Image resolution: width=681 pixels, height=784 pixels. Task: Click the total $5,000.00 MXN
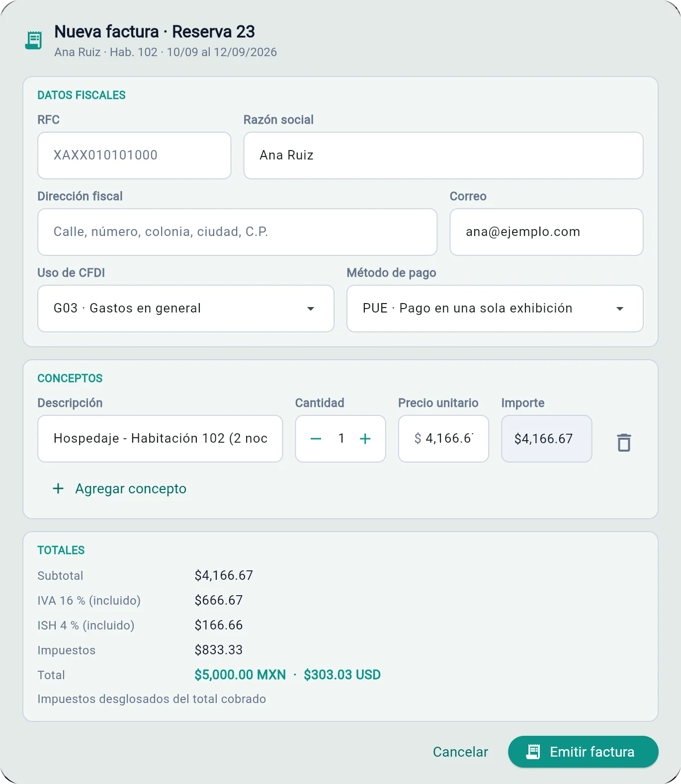tap(240, 675)
